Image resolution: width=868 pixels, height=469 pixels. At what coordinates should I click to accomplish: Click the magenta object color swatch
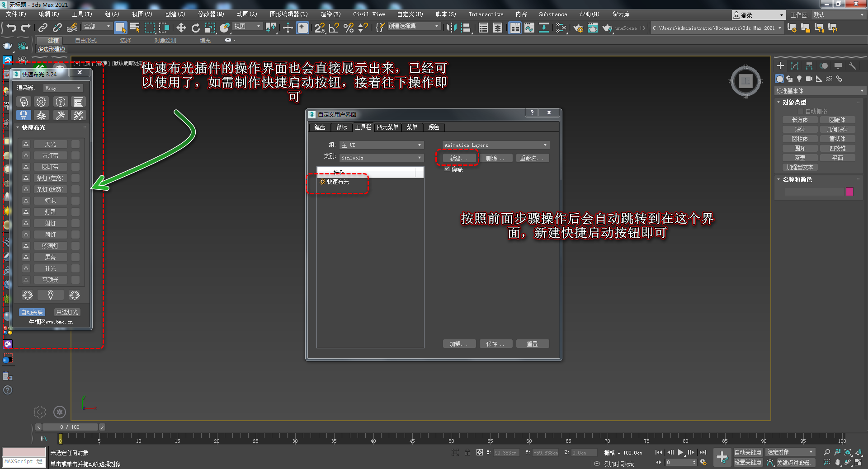(849, 192)
